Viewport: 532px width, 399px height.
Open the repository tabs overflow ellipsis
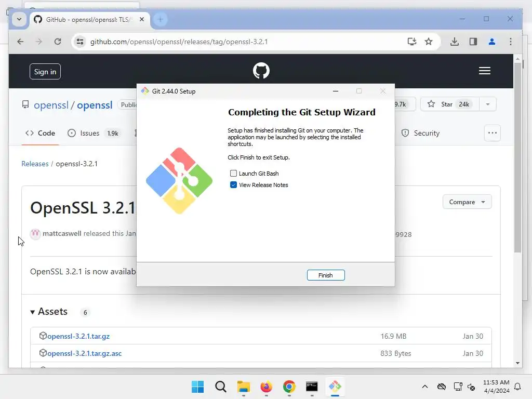tap(493, 133)
